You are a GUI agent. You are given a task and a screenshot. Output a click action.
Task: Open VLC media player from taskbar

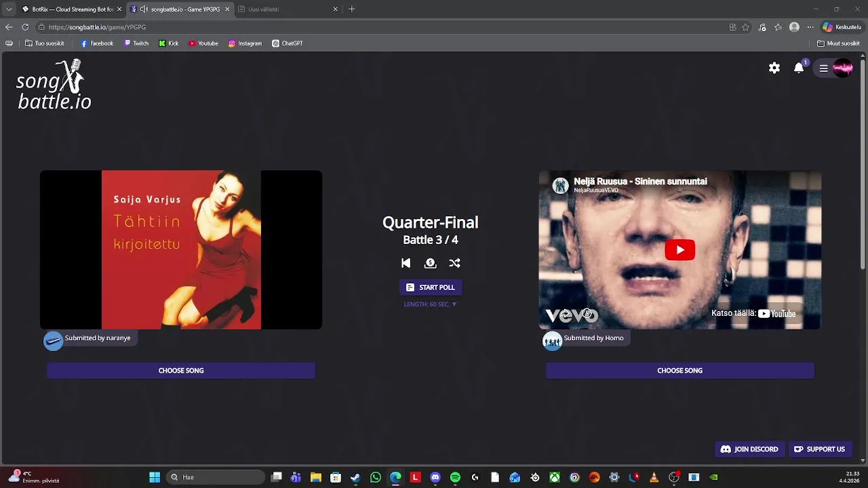[654, 477]
